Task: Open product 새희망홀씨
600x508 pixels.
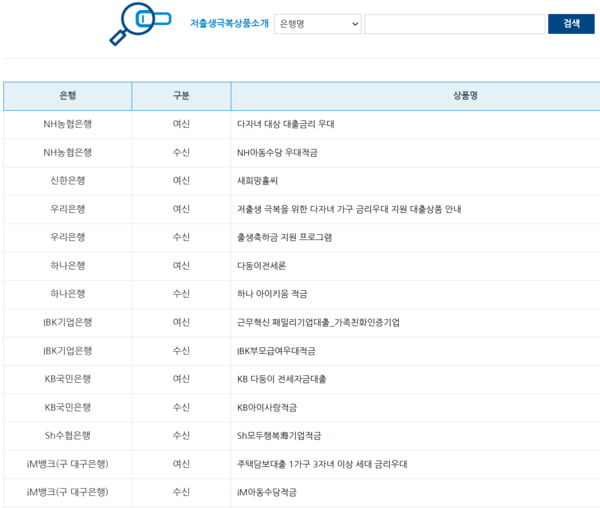Action: click(x=257, y=181)
